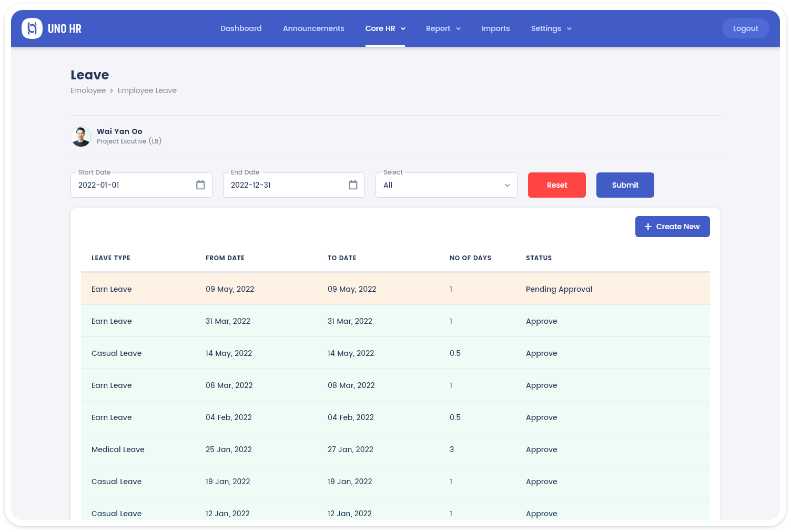Select the Medical Leave row

(x=395, y=449)
